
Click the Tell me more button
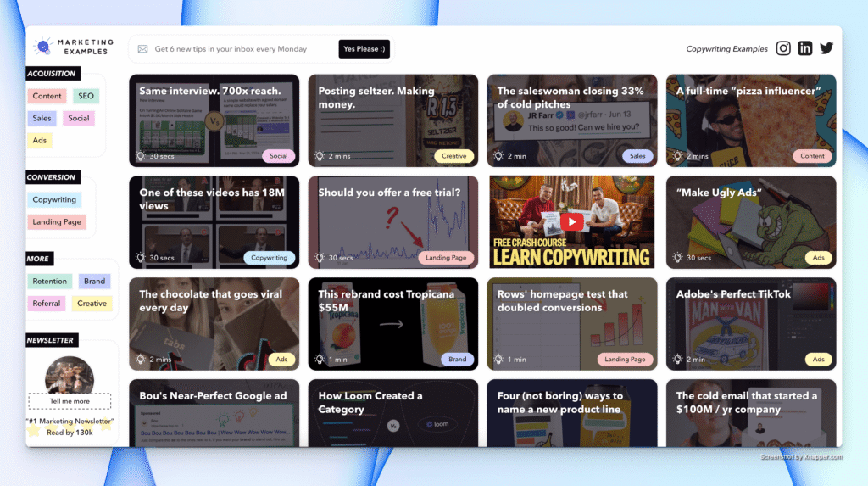click(x=70, y=400)
